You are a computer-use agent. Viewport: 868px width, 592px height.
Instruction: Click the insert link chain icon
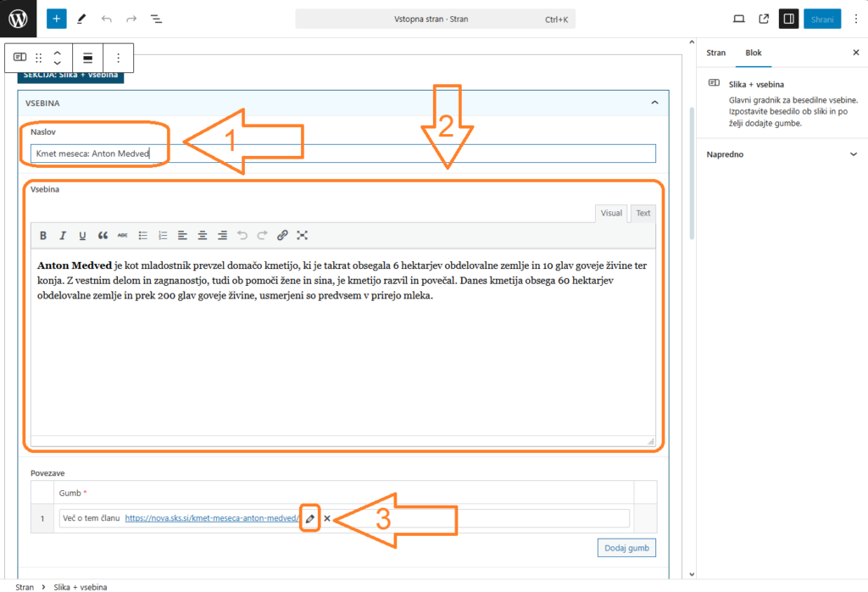coord(282,235)
